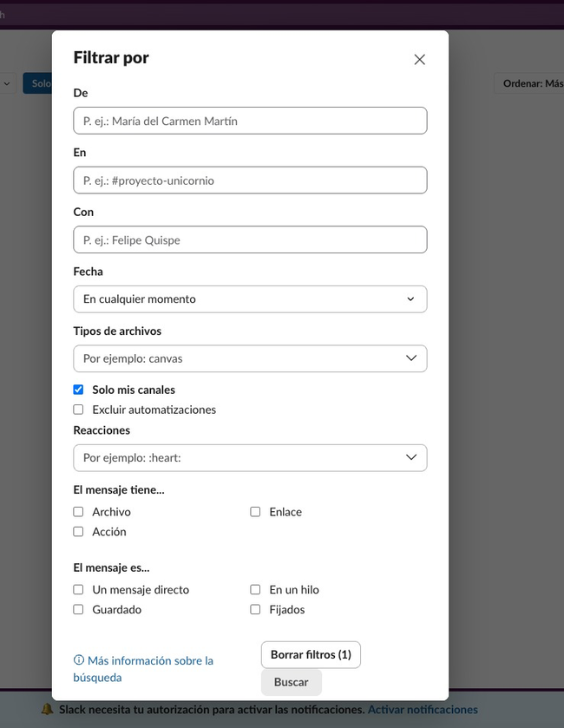Tick the Enlace checkbox
Viewport: 564px width, 728px height.
click(255, 512)
